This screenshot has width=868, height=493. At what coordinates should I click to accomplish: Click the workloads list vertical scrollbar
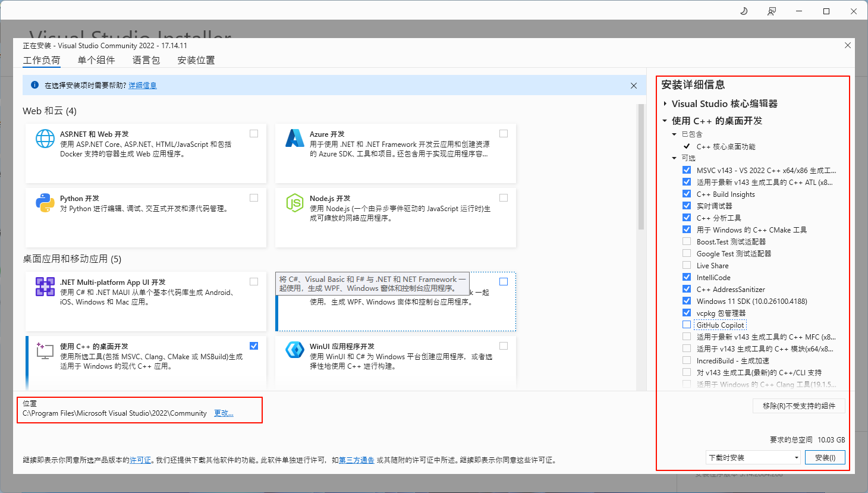click(641, 167)
